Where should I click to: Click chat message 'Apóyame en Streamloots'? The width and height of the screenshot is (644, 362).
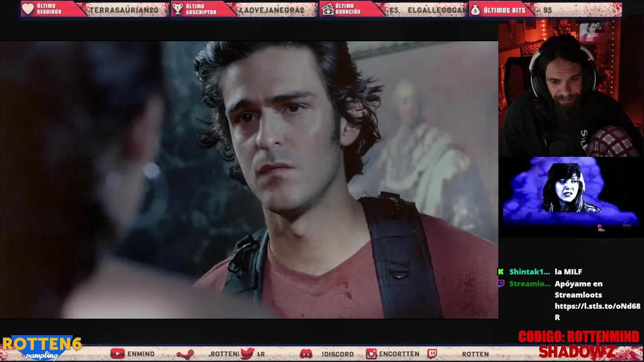point(579,289)
